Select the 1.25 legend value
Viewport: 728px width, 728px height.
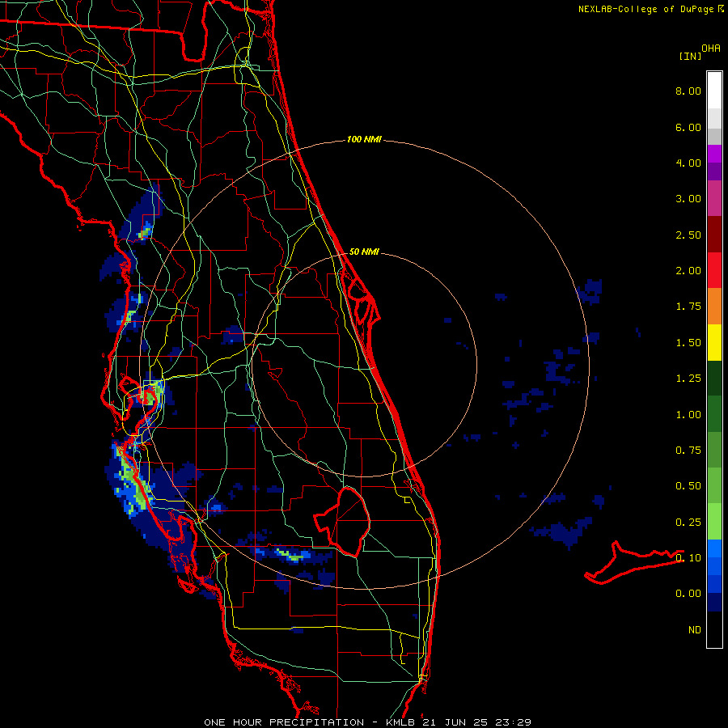coord(688,379)
